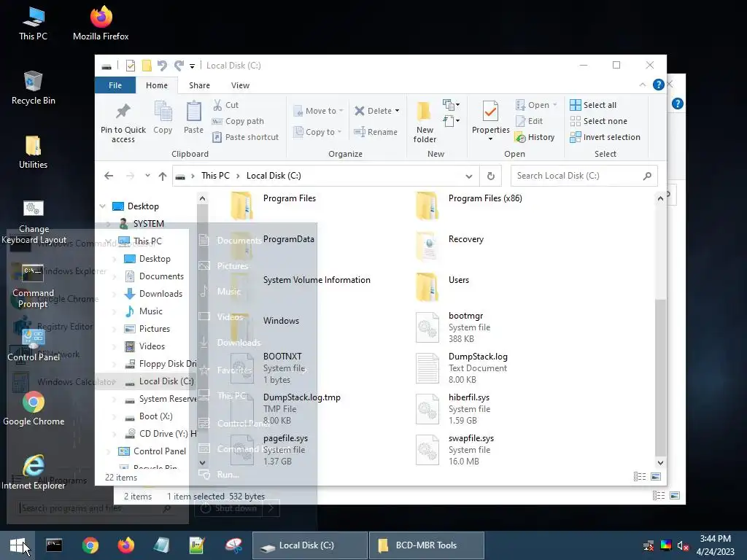Open Recent locations dropdown arrow
The height and width of the screenshot is (560, 747).
pyautogui.click(x=147, y=176)
